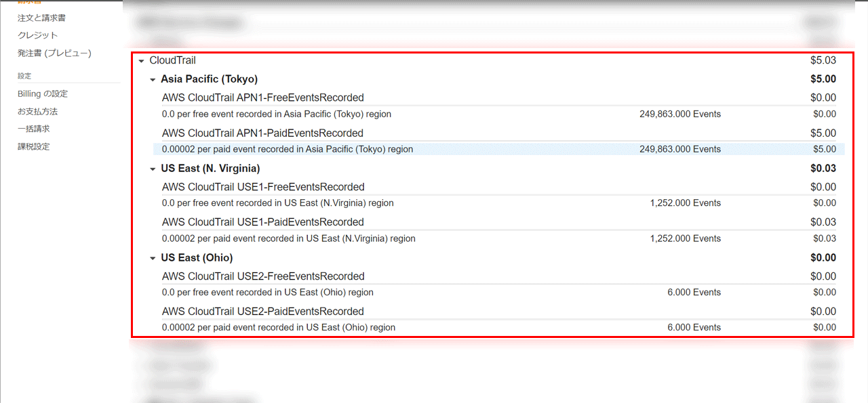Open 一括請求 in the sidebar
The height and width of the screenshot is (403, 868).
[x=34, y=129]
